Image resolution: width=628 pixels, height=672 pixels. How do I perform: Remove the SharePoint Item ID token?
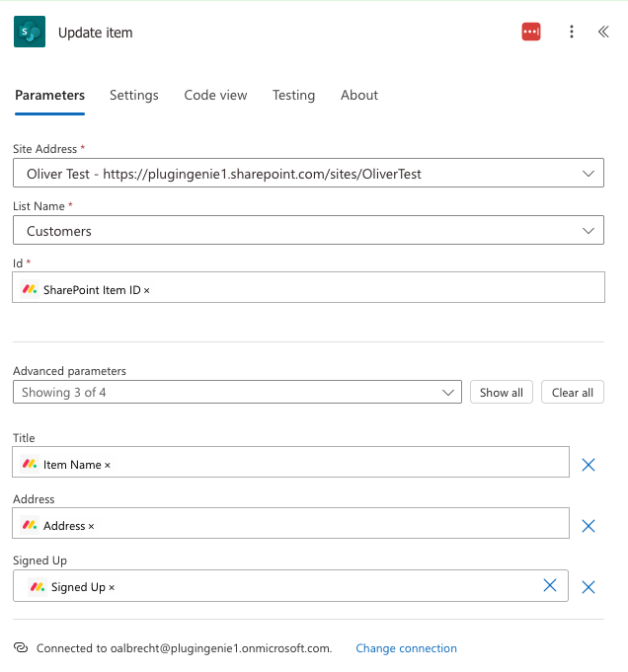pyautogui.click(x=147, y=290)
